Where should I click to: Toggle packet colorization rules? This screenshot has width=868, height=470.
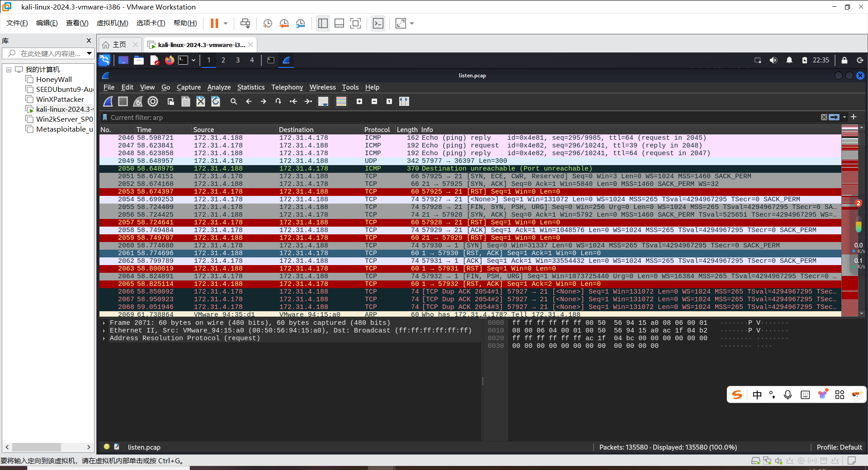coord(341,102)
